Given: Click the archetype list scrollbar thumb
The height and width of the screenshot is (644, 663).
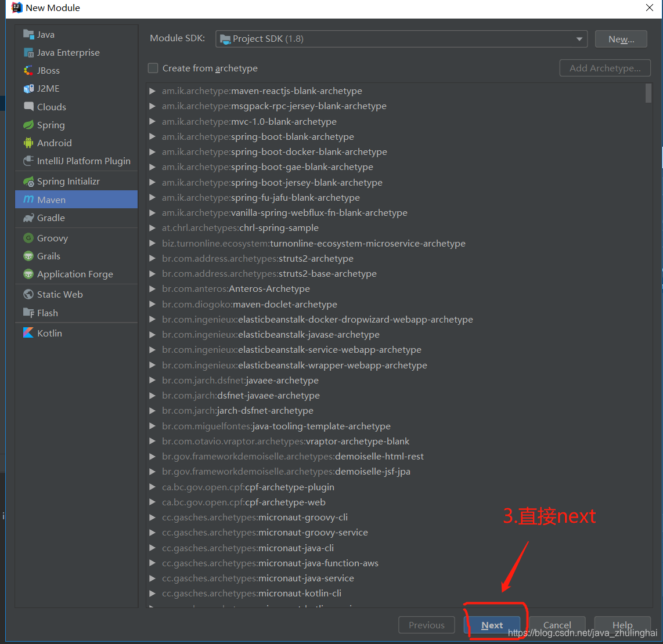Looking at the screenshot, I should coord(648,93).
